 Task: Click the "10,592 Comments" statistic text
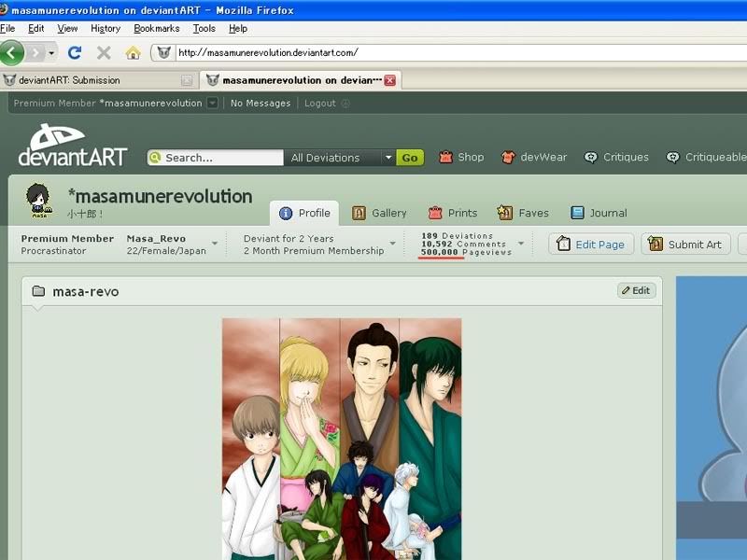[x=463, y=244]
